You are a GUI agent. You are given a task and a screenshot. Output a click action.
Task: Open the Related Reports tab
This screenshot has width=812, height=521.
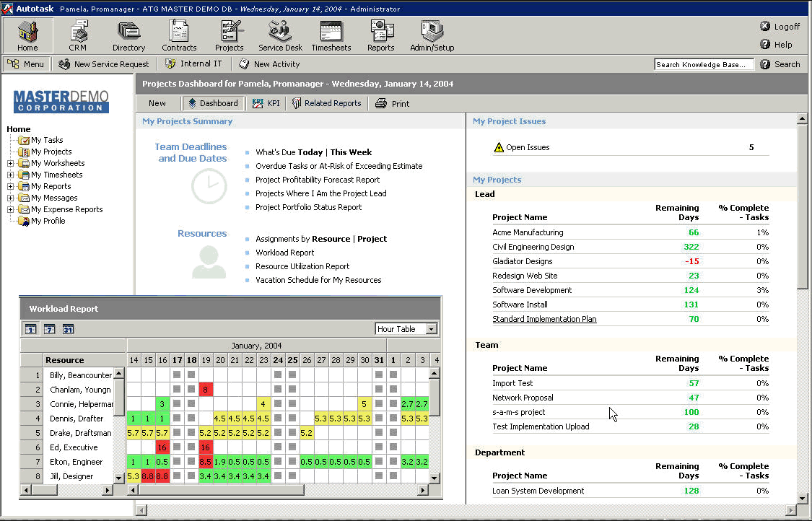pos(326,104)
